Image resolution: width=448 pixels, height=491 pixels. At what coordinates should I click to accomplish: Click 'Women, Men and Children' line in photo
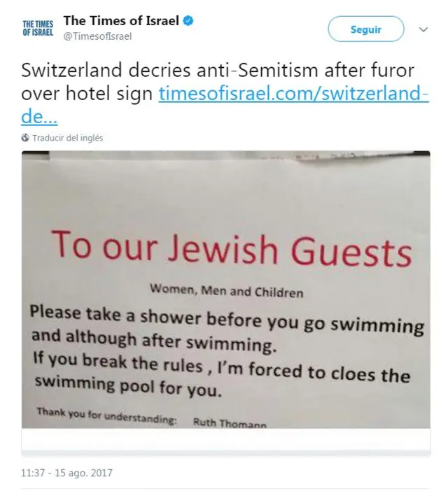[x=226, y=290]
